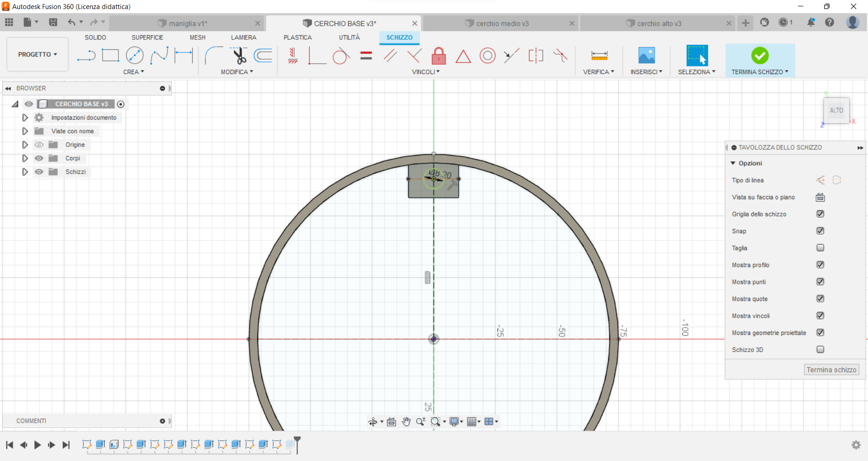Image resolution: width=868 pixels, height=461 pixels.
Task: Apply the Midpoint triangle constraint
Action: 463,56
